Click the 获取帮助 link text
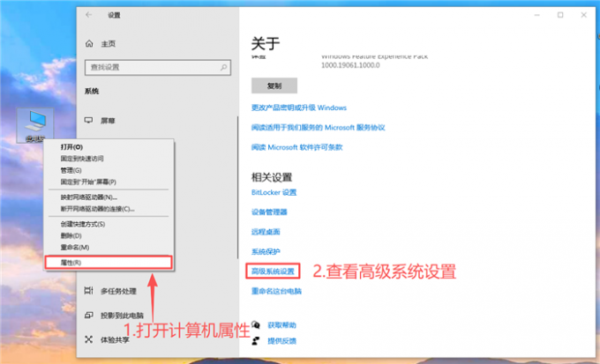Image resolution: width=600 pixels, height=364 pixels. point(281,325)
